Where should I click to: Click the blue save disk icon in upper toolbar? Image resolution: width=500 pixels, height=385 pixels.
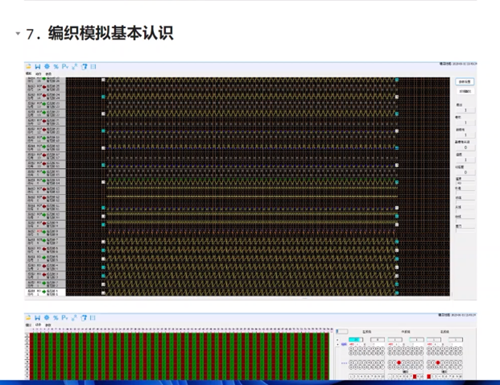[x=38, y=66]
